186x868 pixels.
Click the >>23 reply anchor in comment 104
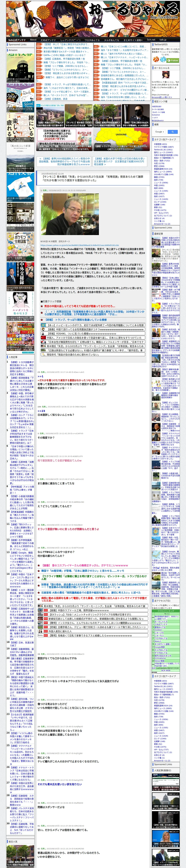pos(41,411)
